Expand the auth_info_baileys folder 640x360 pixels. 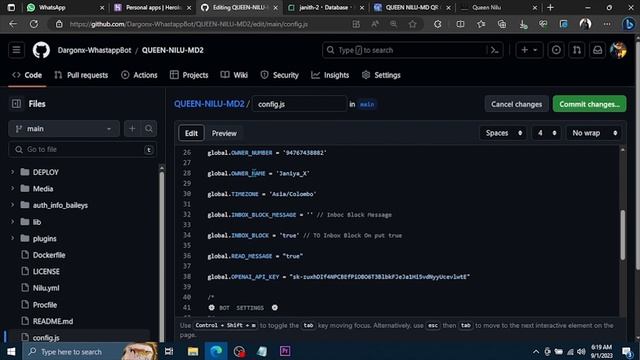click(12, 205)
